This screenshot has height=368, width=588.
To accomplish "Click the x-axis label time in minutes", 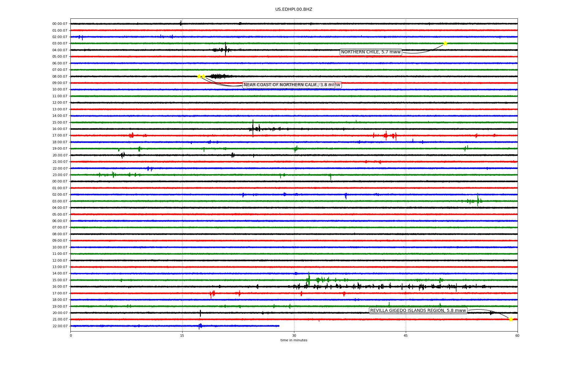I will 294,340.
